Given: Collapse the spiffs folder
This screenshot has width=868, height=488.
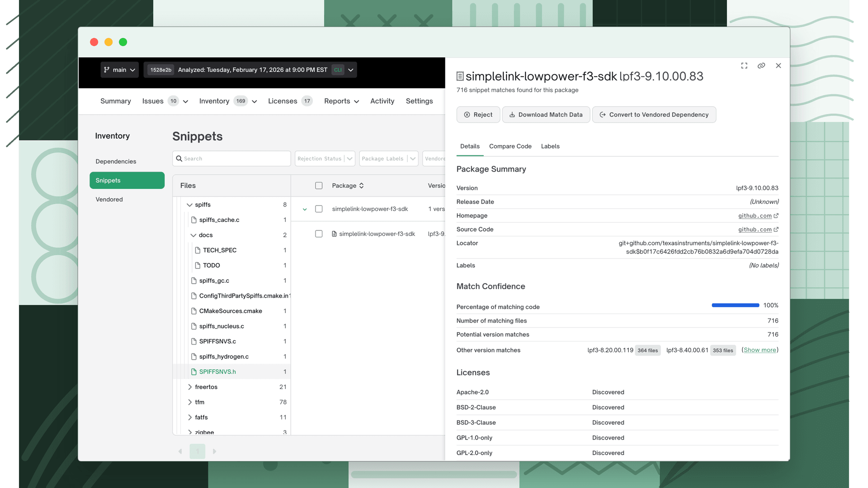Looking at the screenshot, I should click(189, 205).
